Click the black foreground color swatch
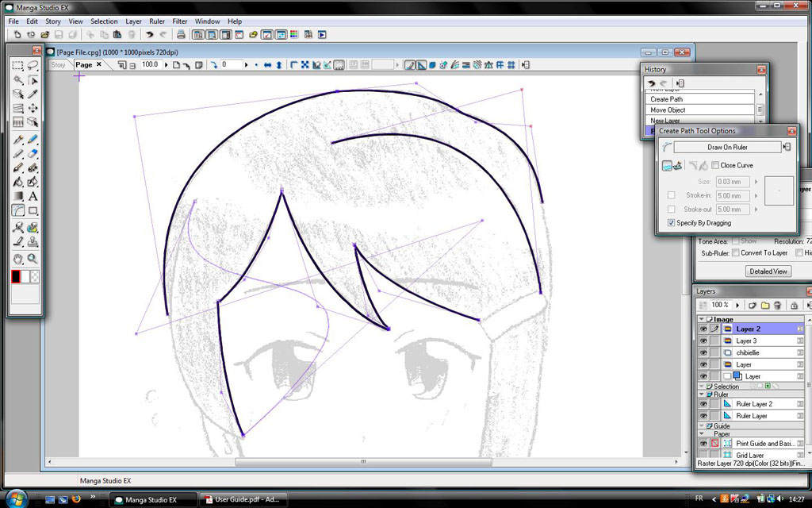This screenshot has height=508, width=812. point(16,276)
